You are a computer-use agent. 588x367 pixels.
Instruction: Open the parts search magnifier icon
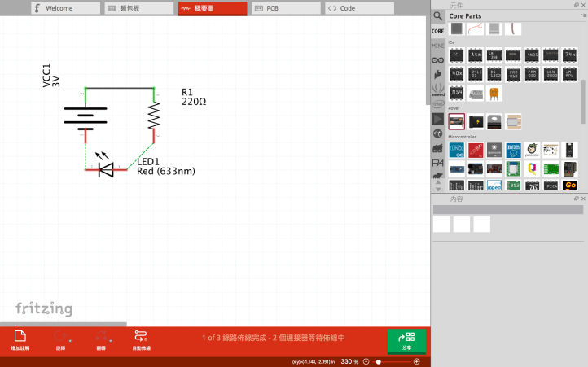click(x=438, y=16)
